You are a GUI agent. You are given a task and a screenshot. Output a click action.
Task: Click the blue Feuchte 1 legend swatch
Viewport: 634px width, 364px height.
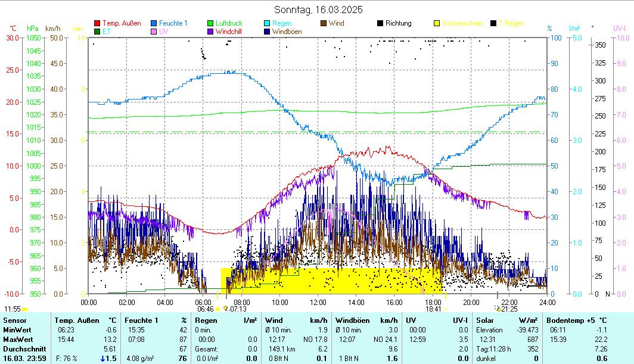(x=154, y=23)
